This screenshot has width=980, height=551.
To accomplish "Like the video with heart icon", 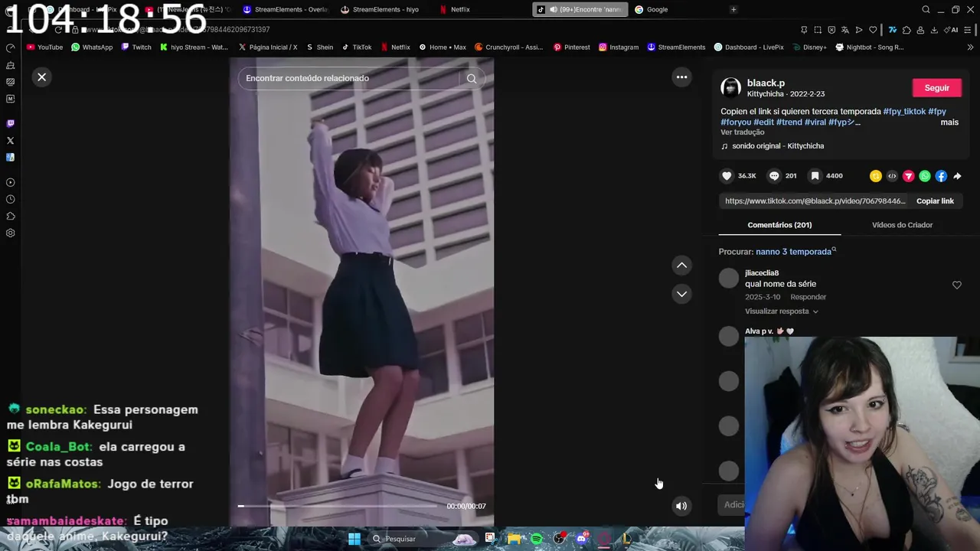I will 727,176.
